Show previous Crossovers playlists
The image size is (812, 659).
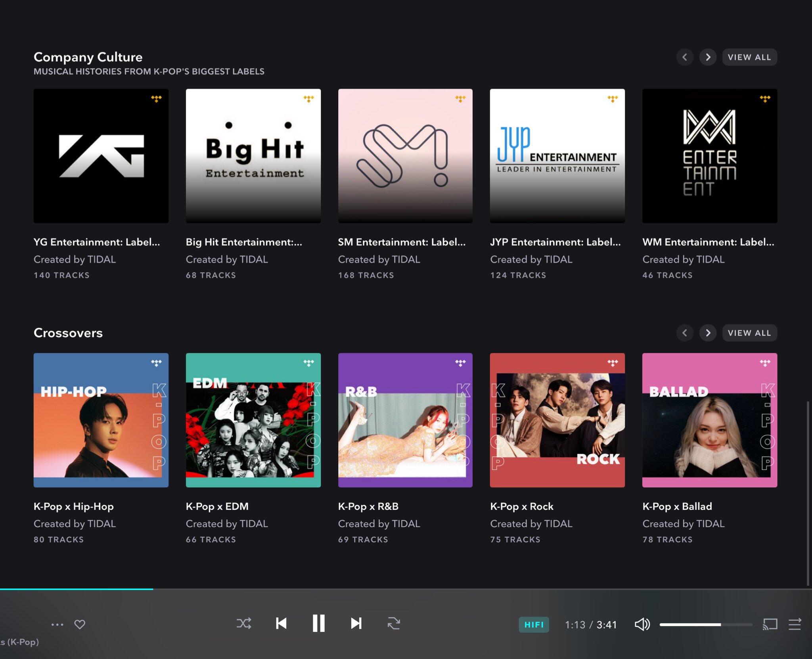pos(685,333)
